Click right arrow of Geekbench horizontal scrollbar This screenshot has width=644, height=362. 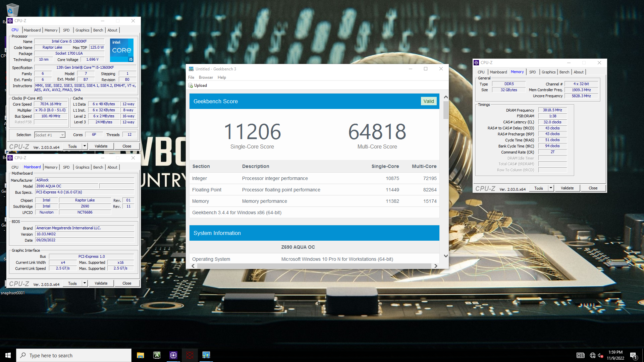pos(436,266)
